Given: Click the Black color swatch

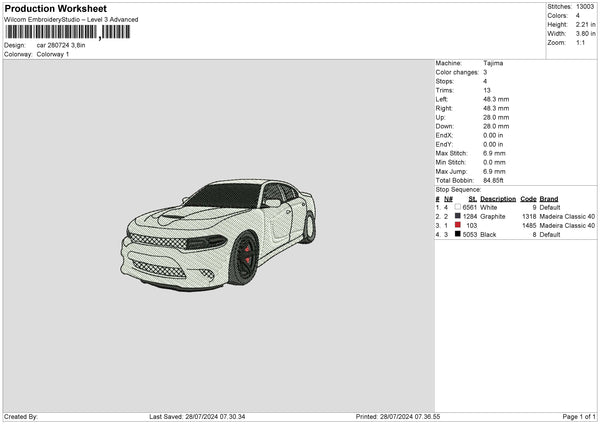Looking at the screenshot, I should click(x=458, y=234).
